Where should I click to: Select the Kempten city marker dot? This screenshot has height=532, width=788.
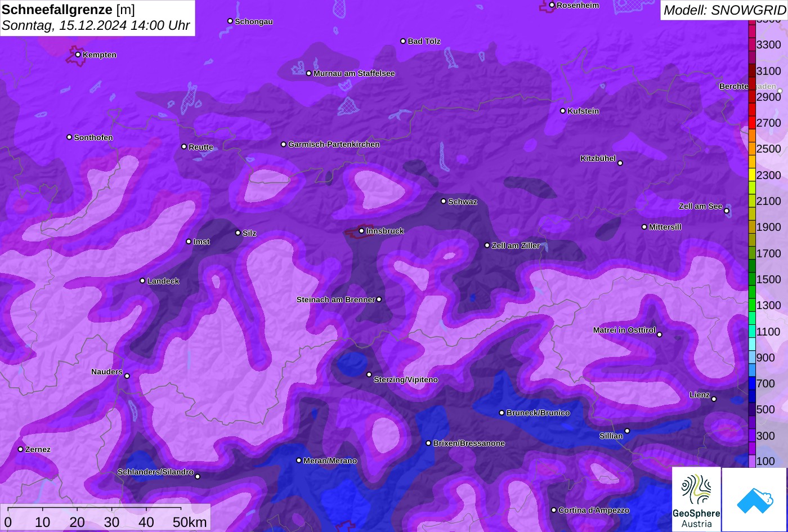78,55
